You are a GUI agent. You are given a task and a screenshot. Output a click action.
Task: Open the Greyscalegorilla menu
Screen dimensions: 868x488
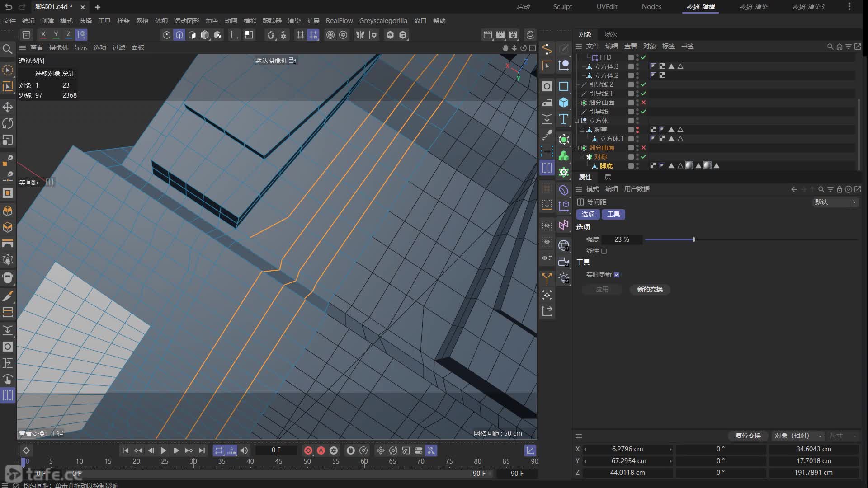[x=383, y=21]
